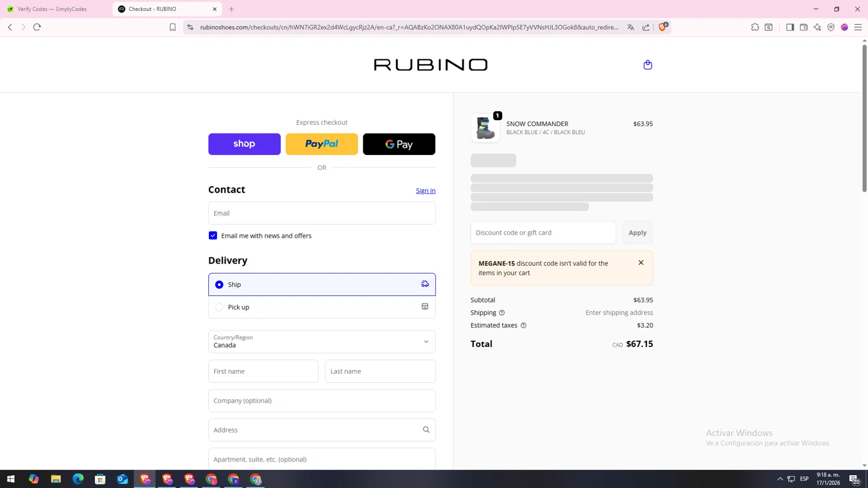The width and height of the screenshot is (868, 488).
Task: Pay with Google Pay express button
Action: pyautogui.click(x=399, y=144)
